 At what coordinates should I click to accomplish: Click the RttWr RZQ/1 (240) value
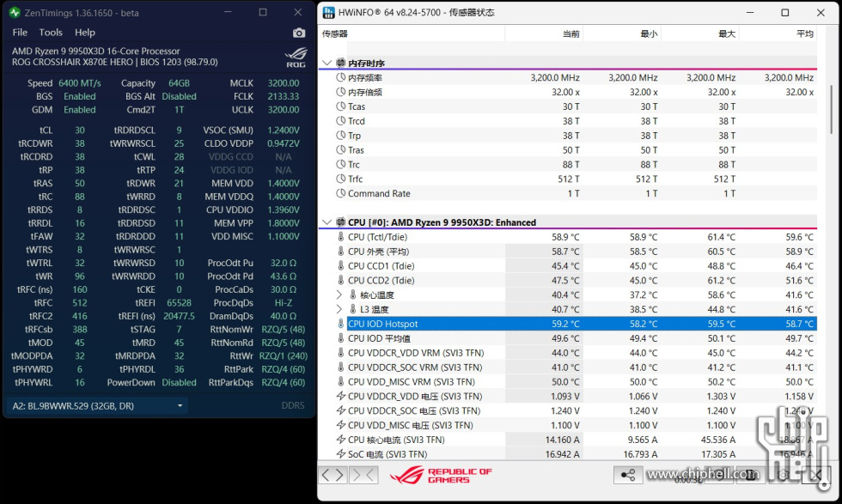point(283,355)
